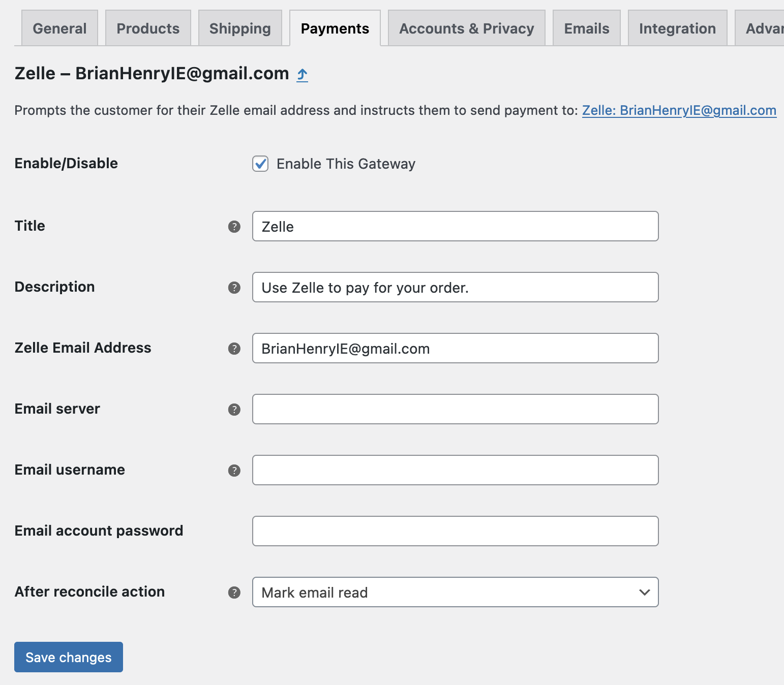
Task: Click the Save changes button
Action: (69, 657)
